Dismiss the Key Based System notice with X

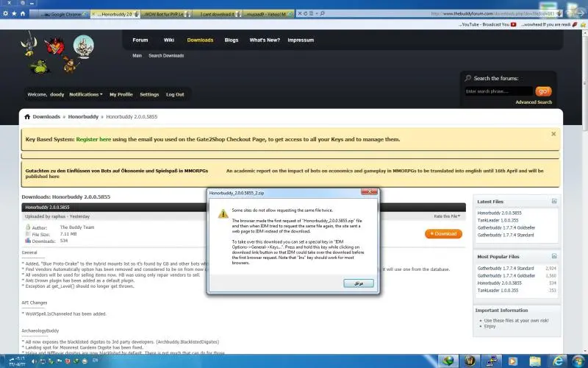[x=553, y=134]
